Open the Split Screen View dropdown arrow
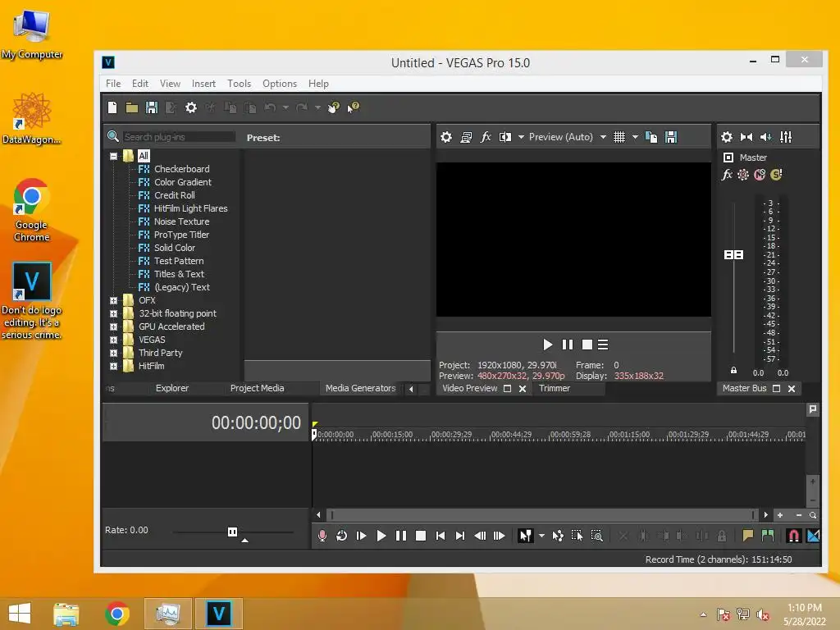840x630 pixels. tap(521, 137)
